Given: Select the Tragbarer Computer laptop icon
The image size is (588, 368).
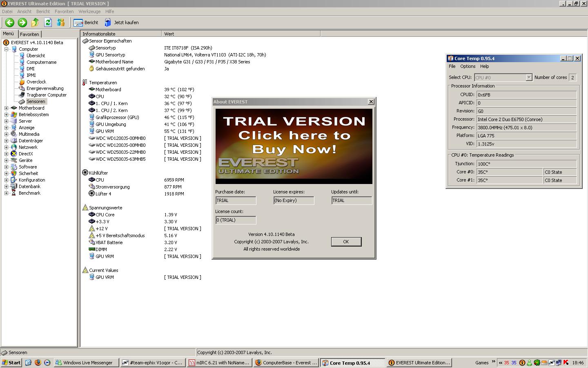Looking at the screenshot, I should [22, 95].
